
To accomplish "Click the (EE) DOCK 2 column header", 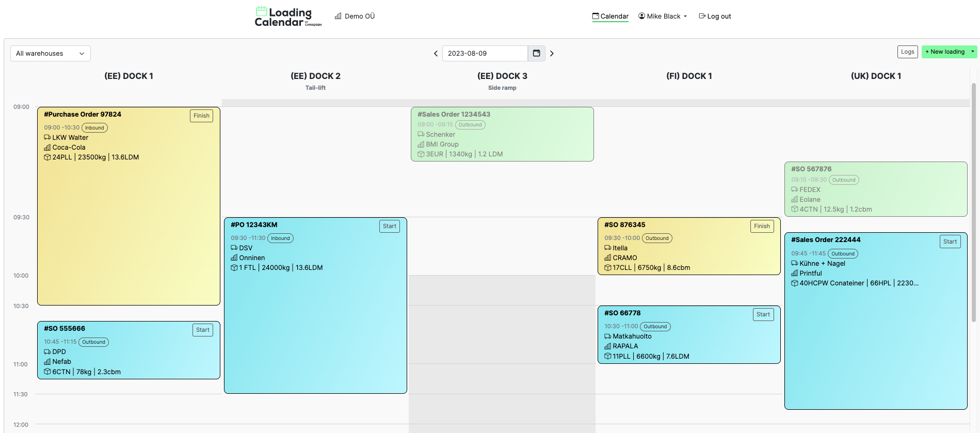I will coord(315,76).
